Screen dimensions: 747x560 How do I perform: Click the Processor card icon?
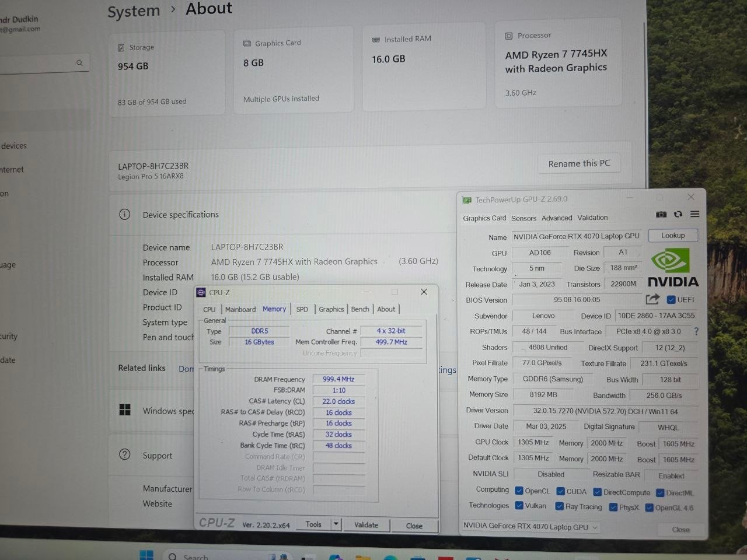coord(508,36)
